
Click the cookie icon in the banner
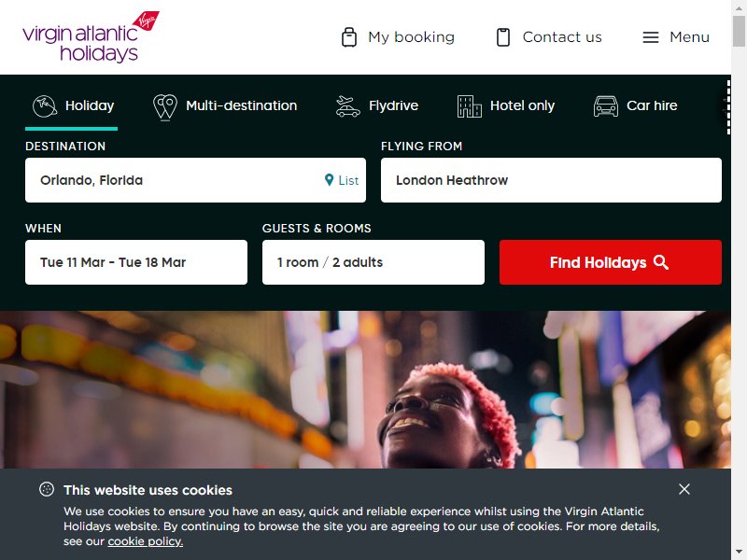point(47,489)
